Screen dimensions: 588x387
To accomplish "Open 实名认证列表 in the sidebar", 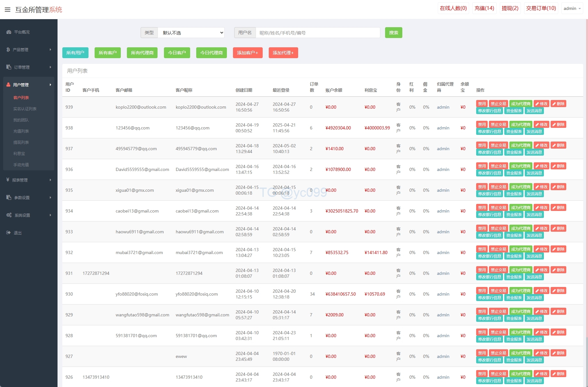I will (x=25, y=109).
